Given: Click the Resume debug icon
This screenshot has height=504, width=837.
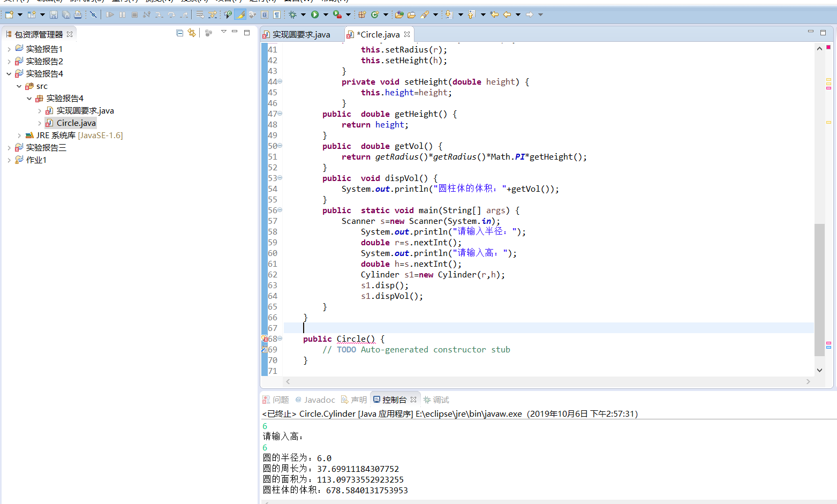Looking at the screenshot, I should coord(110,14).
